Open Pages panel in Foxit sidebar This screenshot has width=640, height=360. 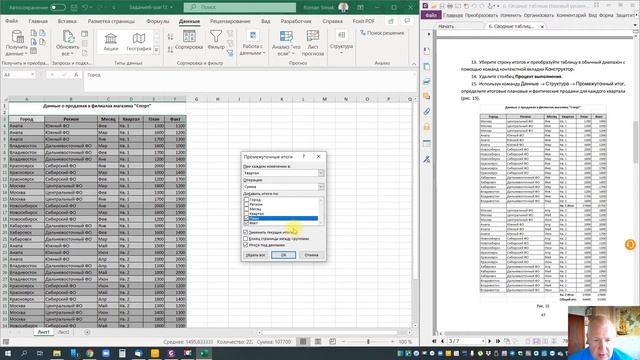pyautogui.click(x=427, y=66)
